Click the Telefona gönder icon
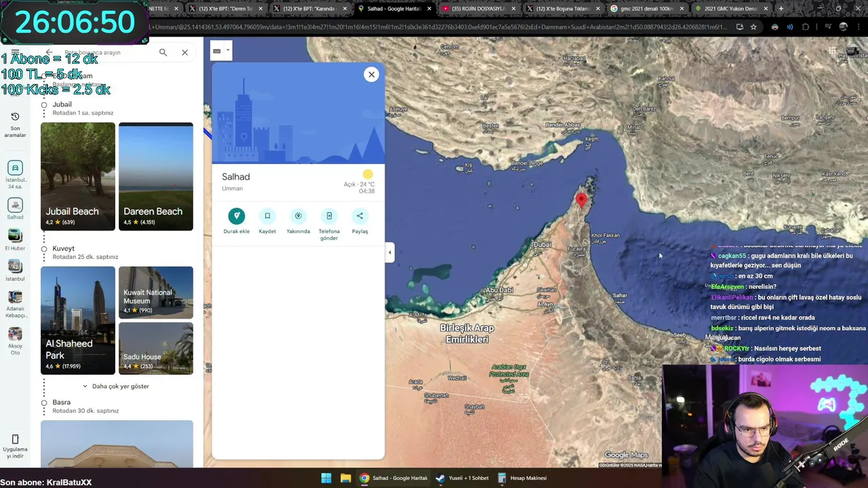 329,216
